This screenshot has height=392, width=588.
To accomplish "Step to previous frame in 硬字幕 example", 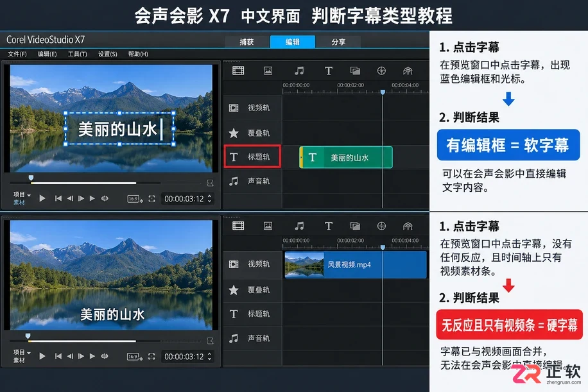I will [x=70, y=356].
